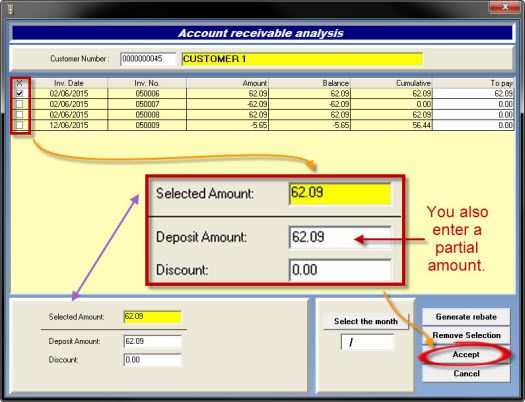Click the small Discount field at bottom
Viewport: 525px width, 402px height.
[x=152, y=360]
